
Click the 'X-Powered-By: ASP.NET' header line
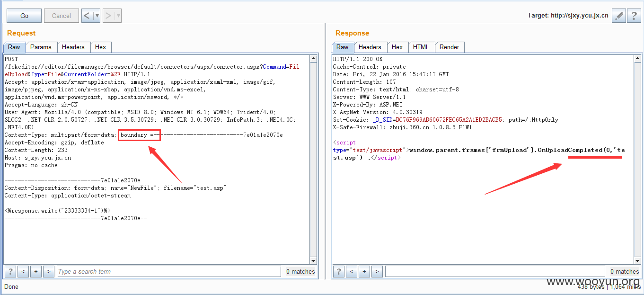point(368,105)
